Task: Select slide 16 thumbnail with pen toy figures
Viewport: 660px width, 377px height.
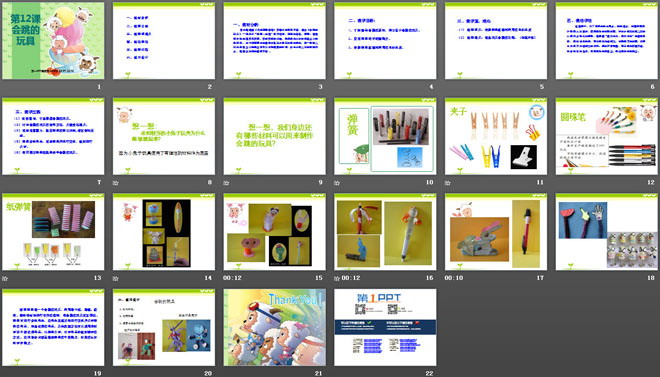Action: 385,232
